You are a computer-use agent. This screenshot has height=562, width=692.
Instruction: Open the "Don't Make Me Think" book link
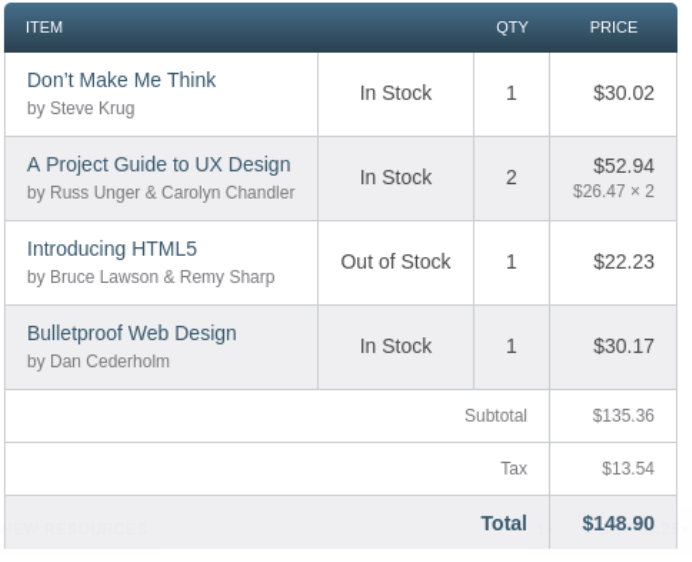tap(121, 80)
